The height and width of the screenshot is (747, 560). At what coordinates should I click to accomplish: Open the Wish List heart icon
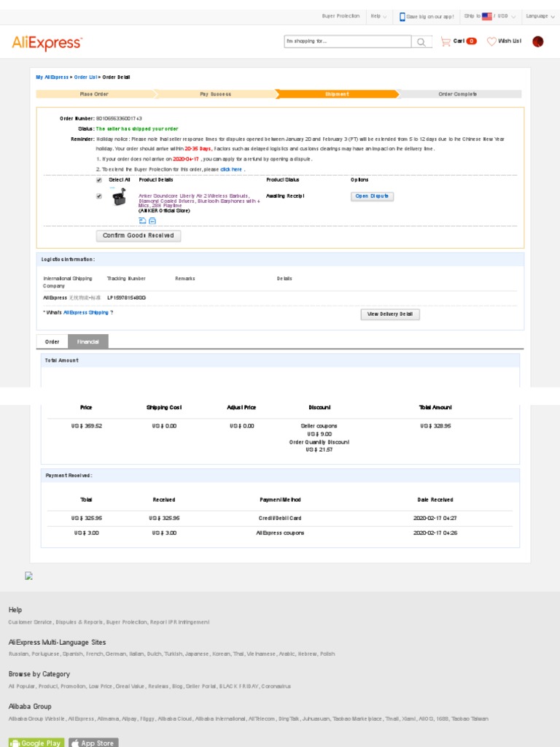coord(491,42)
